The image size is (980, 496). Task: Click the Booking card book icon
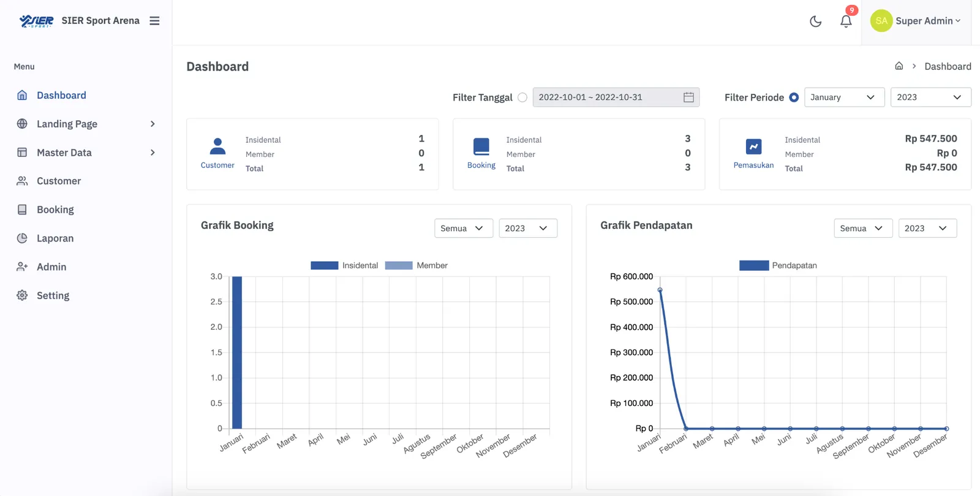click(481, 147)
